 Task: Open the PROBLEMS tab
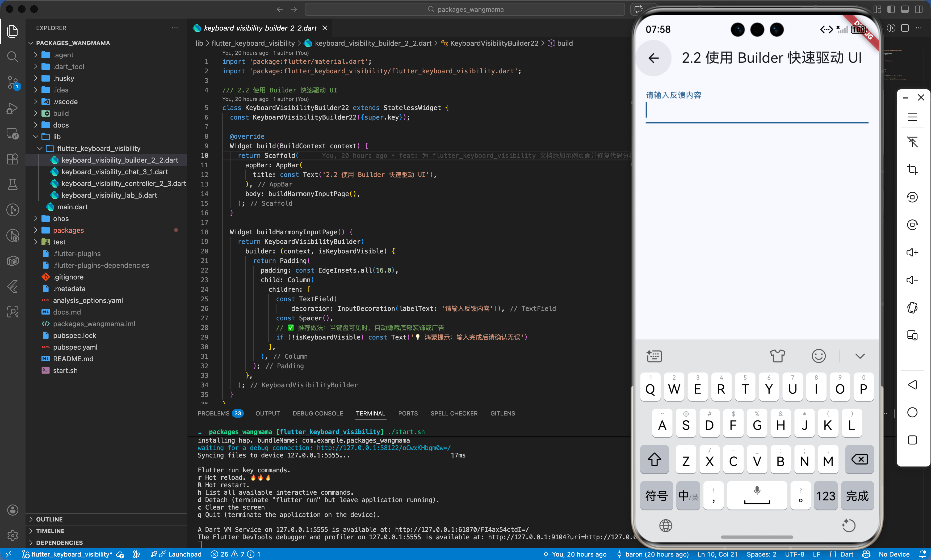click(x=213, y=413)
